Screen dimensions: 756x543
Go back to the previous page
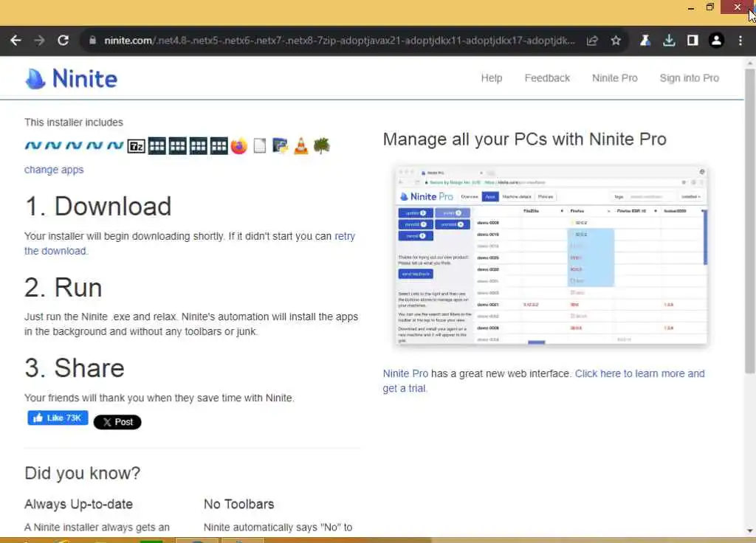(x=16, y=41)
